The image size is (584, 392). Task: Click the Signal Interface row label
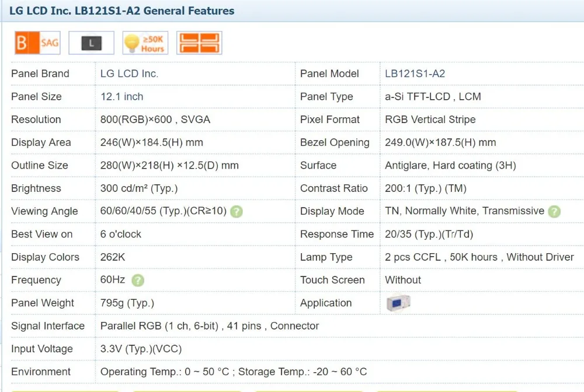[x=48, y=326]
